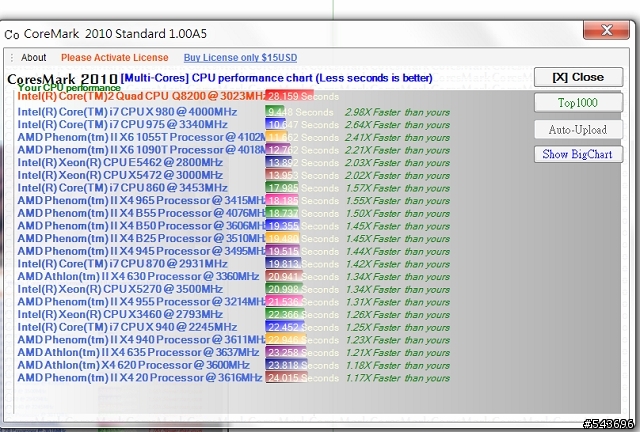Click the purple 12.762 Seconds bar

[278, 150]
